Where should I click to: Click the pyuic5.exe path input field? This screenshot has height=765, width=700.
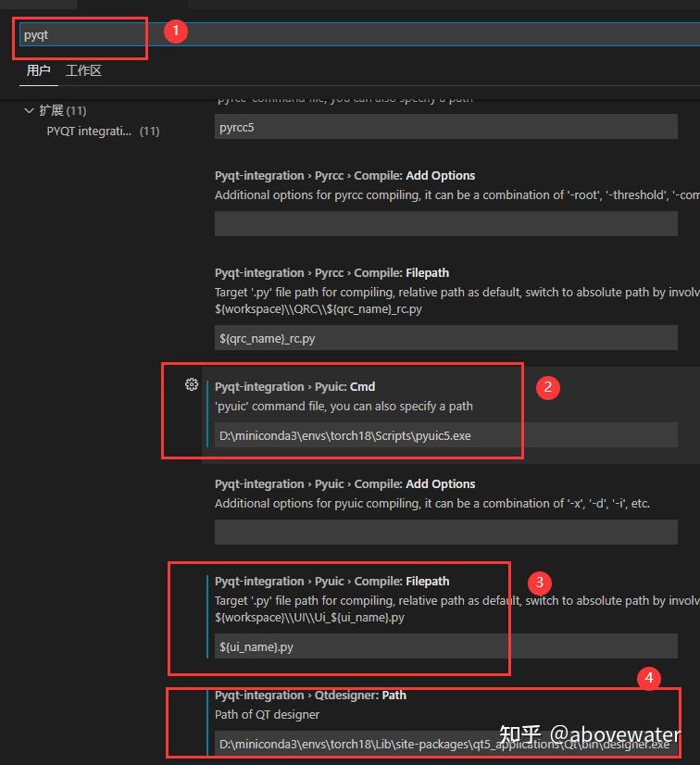coord(446,435)
